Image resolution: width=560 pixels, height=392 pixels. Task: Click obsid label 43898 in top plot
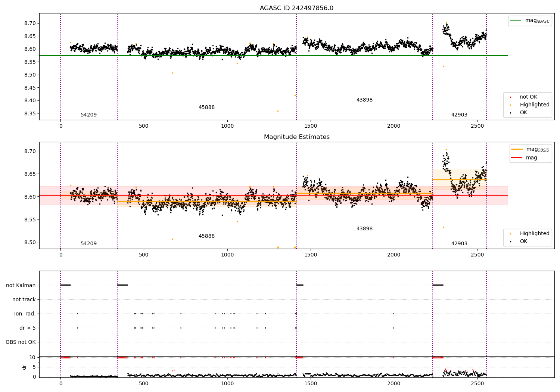364,100
